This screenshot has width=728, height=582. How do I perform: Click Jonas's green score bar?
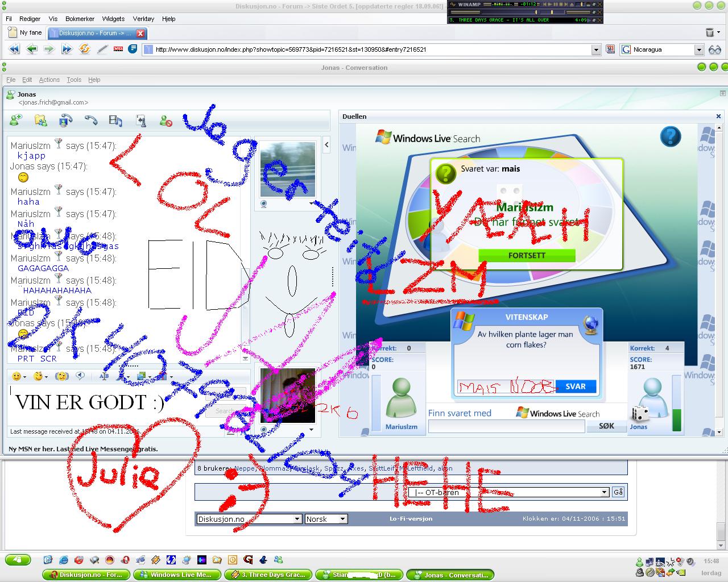(677, 403)
